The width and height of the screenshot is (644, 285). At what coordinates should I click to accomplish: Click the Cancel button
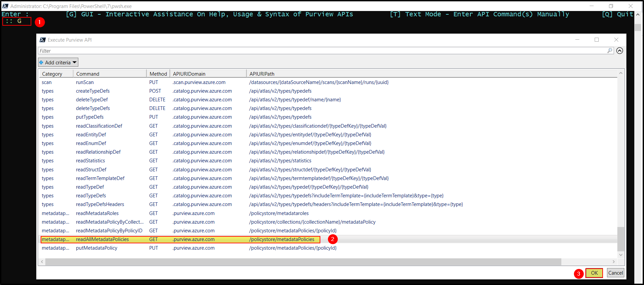pyautogui.click(x=615, y=273)
